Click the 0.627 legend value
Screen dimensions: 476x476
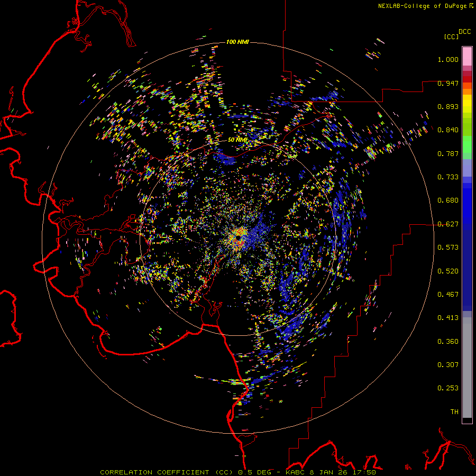coord(448,224)
